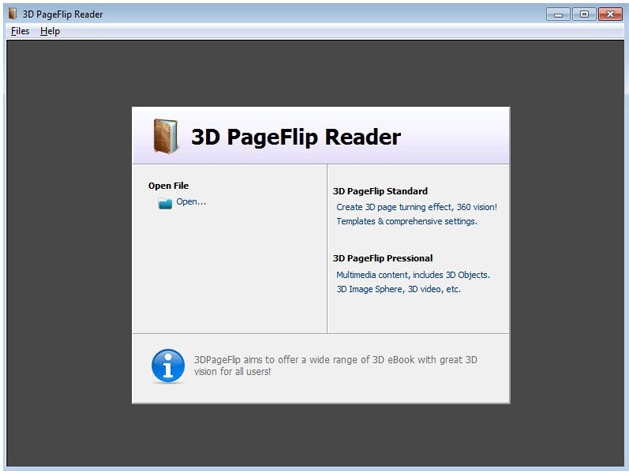
Task: Open the 'Multimedia content, includes 3D Objects' link
Action: (x=413, y=275)
